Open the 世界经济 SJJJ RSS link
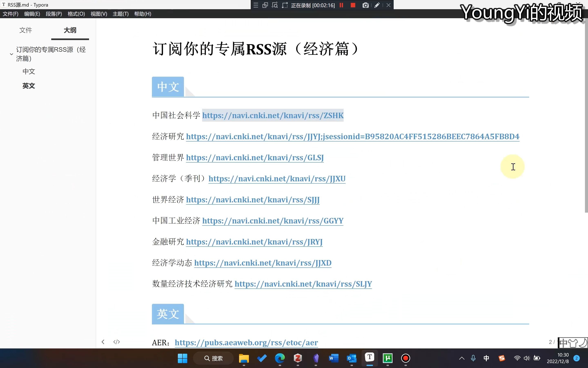 [253, 200]
